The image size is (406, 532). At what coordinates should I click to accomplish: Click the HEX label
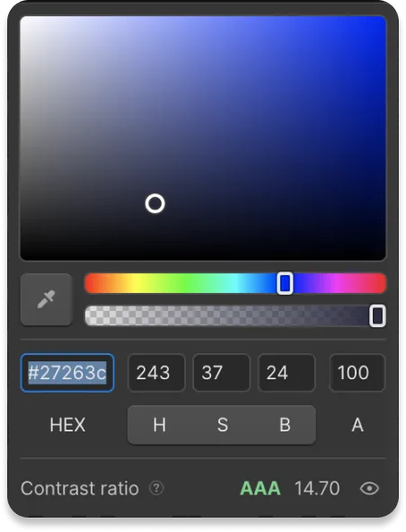(67, 425)
